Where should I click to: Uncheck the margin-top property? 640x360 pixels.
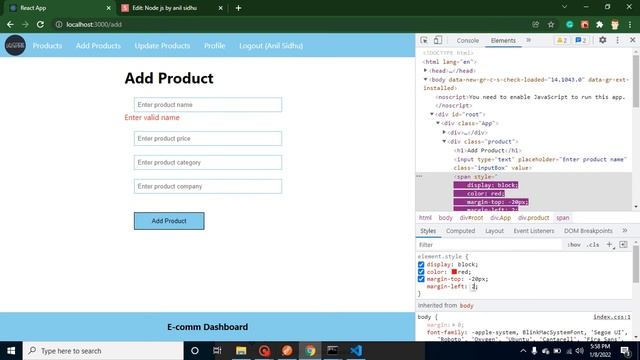click(421, 279)
